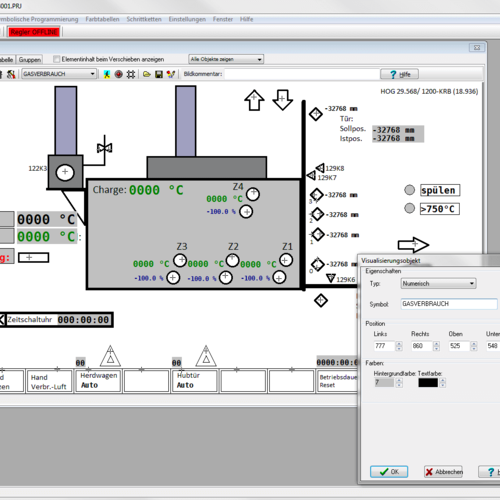This screenshot has height=500, width=500.
Task: Select the circle under the Z2 label
Action: click(233, 260)
